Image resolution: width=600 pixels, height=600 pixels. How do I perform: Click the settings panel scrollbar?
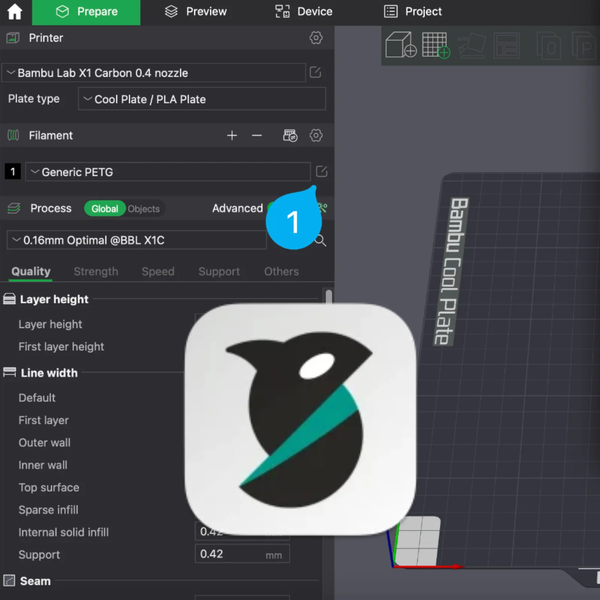(x=328, y=297)
